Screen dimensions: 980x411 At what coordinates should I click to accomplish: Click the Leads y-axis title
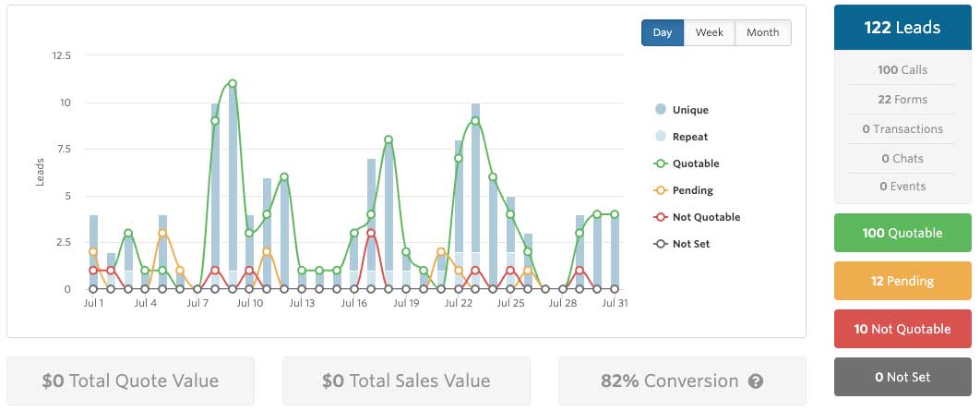(40, 172)
